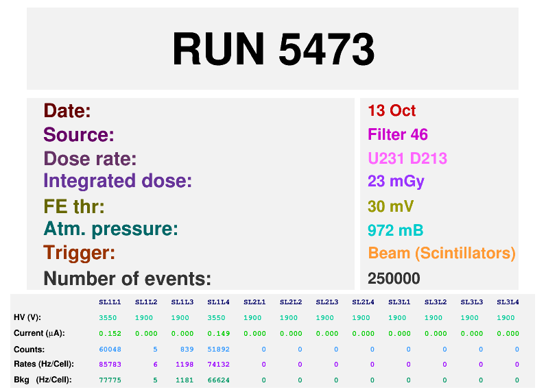Screen dimensions: 546x392
Task: Click the Integrated dose label
Action: pos(117,182)
